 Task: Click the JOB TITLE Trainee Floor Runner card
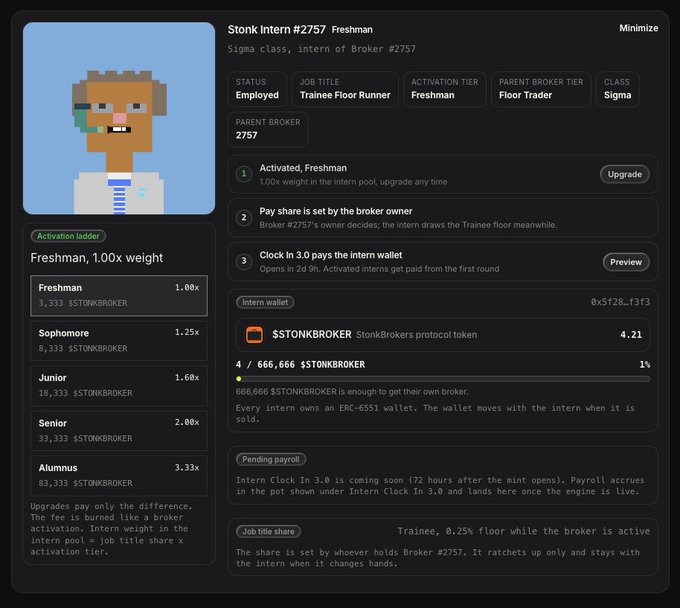[x=345, y=89]
